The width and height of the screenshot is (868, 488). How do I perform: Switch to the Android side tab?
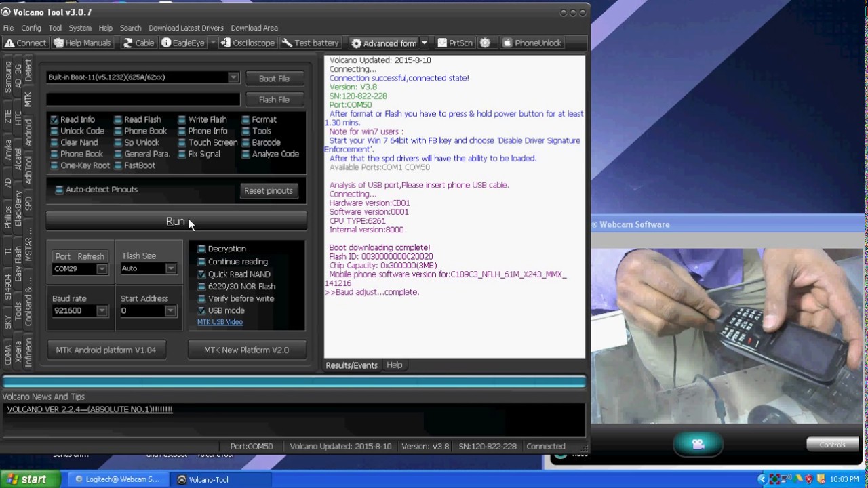point(28,132)
